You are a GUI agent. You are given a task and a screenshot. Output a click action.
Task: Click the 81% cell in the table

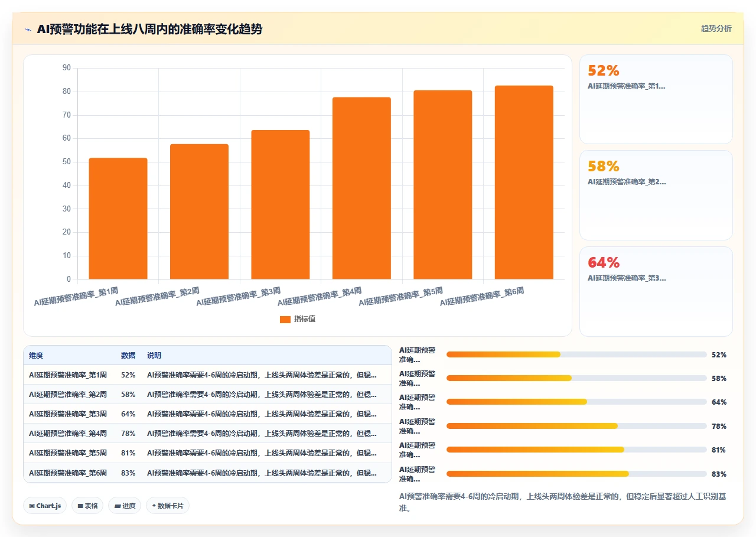click(x=128, y=453)
